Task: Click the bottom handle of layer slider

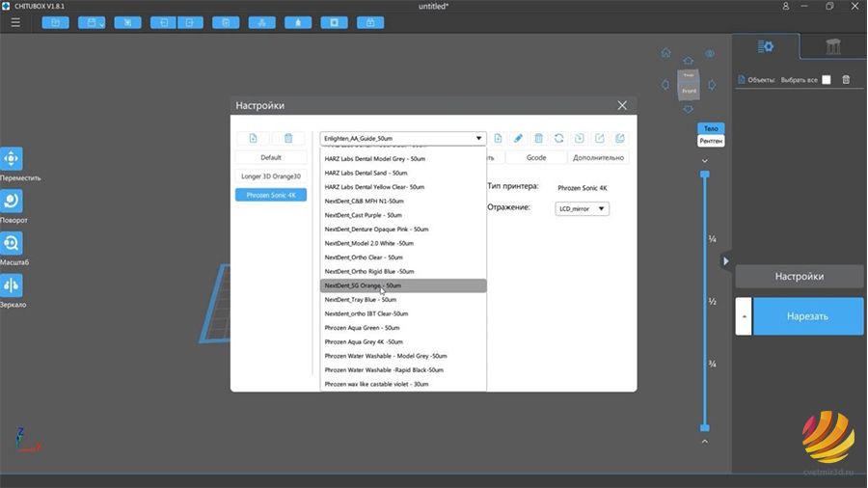Action: point(705,427)
